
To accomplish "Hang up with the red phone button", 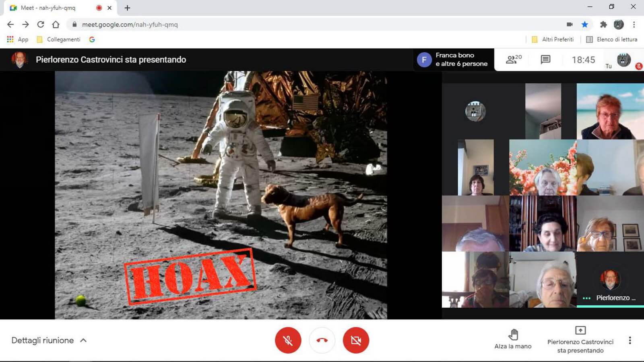I will (x=322, y=340).
